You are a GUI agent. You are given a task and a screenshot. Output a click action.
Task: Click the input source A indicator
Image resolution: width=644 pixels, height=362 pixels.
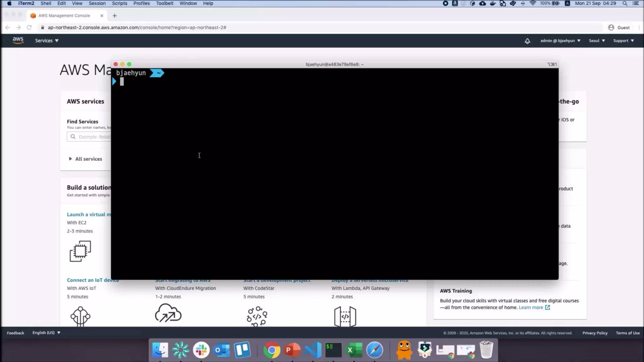tap(567, 3)
